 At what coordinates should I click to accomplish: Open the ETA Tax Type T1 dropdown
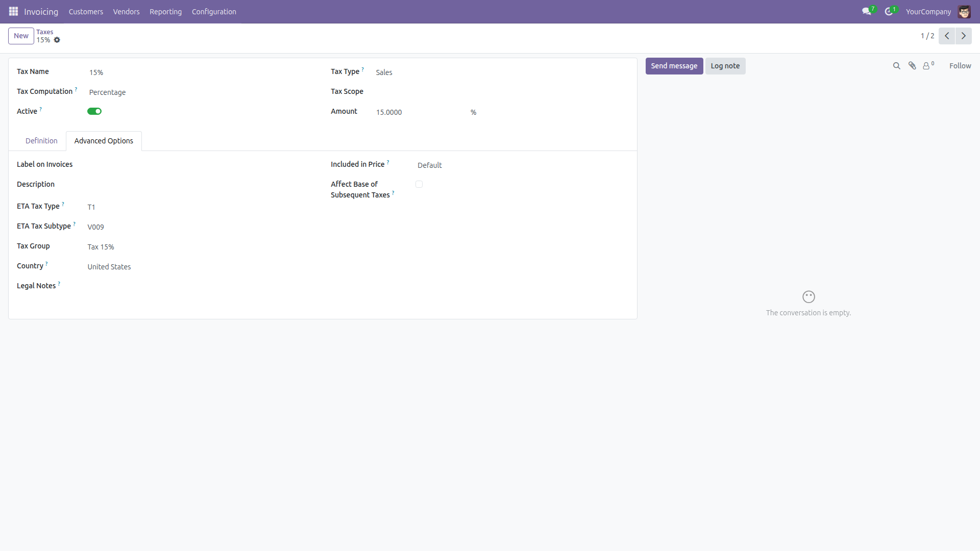tap(202, 207)
